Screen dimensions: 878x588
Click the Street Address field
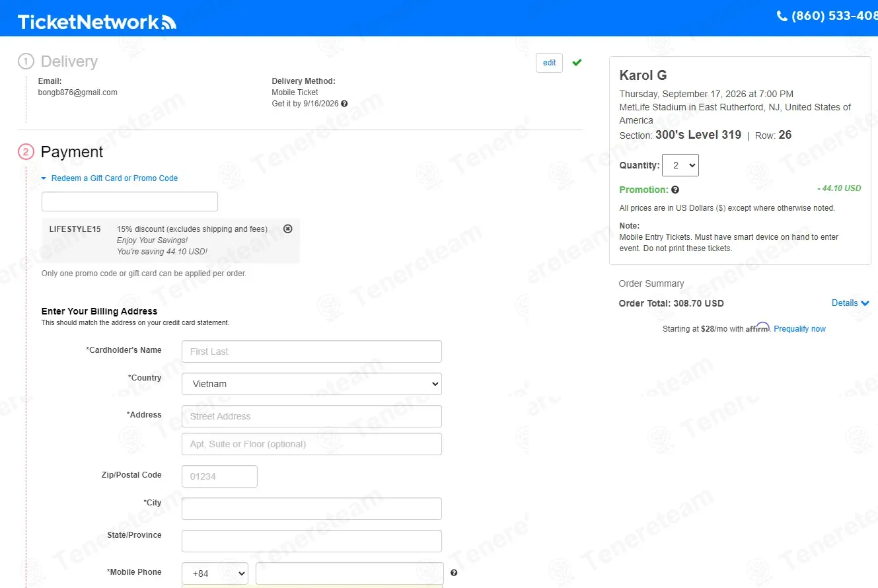[312, 416]
